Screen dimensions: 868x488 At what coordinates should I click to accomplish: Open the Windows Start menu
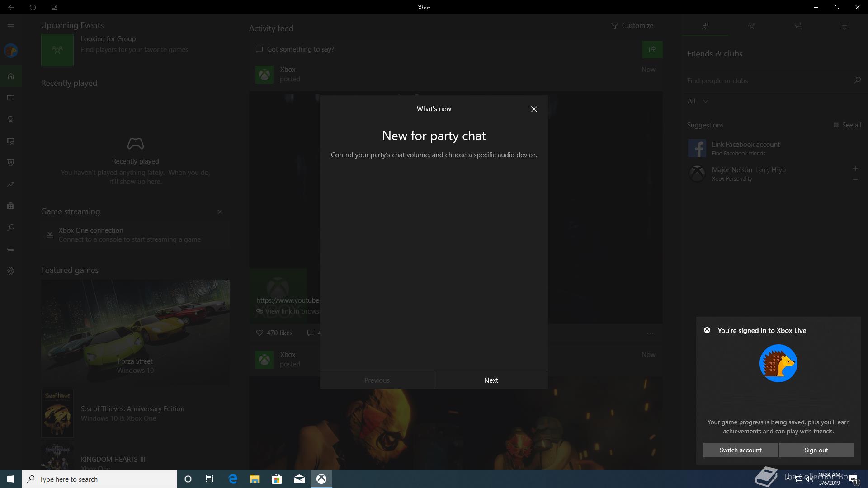click(11, 479)
